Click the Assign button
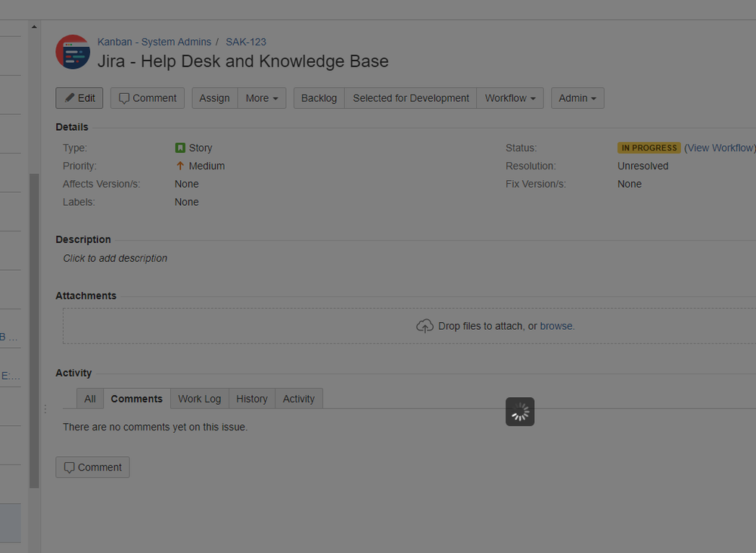Viewport: 756px width, 553px height. click(x=215, y=98)
